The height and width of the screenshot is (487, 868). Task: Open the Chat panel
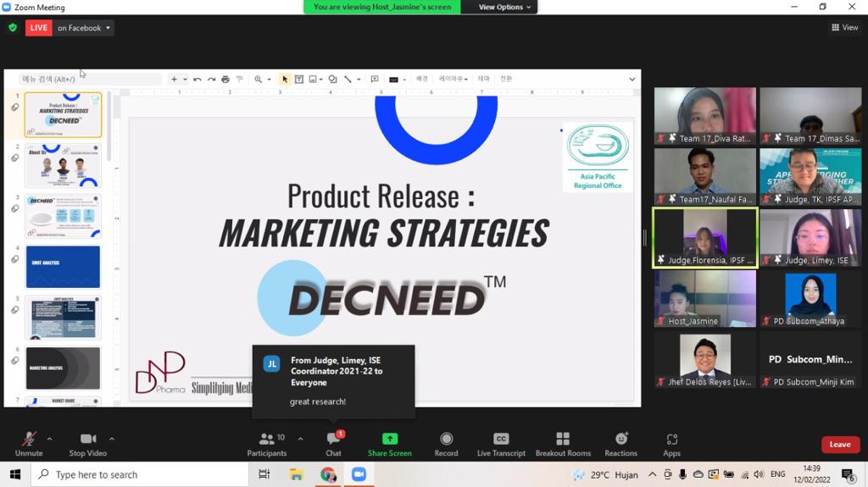[334, 444]
